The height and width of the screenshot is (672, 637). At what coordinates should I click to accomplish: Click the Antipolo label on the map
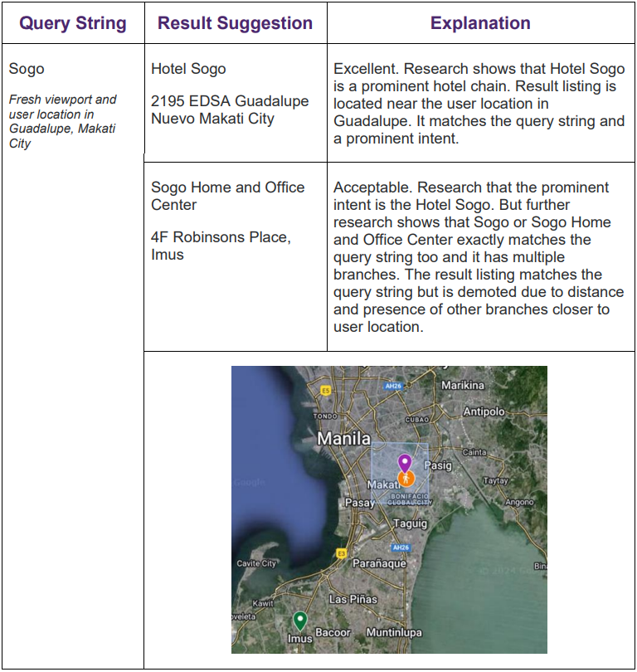pyautogui.click(x=484, y=411)
